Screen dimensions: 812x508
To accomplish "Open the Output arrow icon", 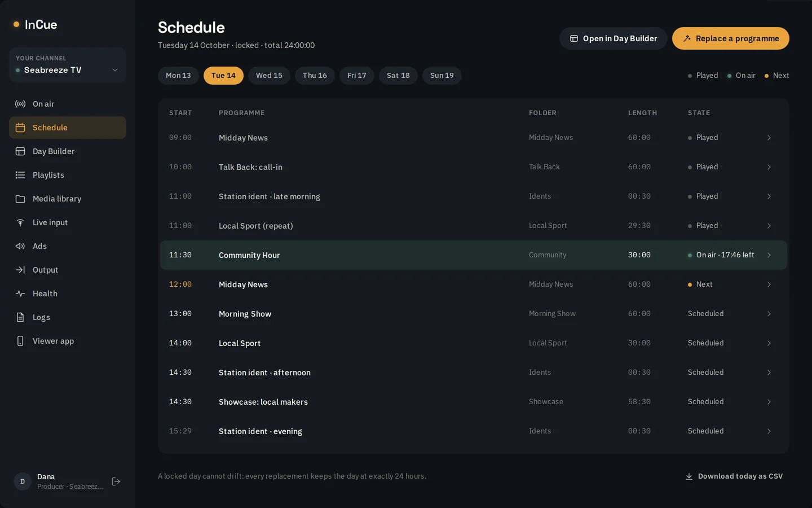I will pyautogui.click(x=20, y=270).
